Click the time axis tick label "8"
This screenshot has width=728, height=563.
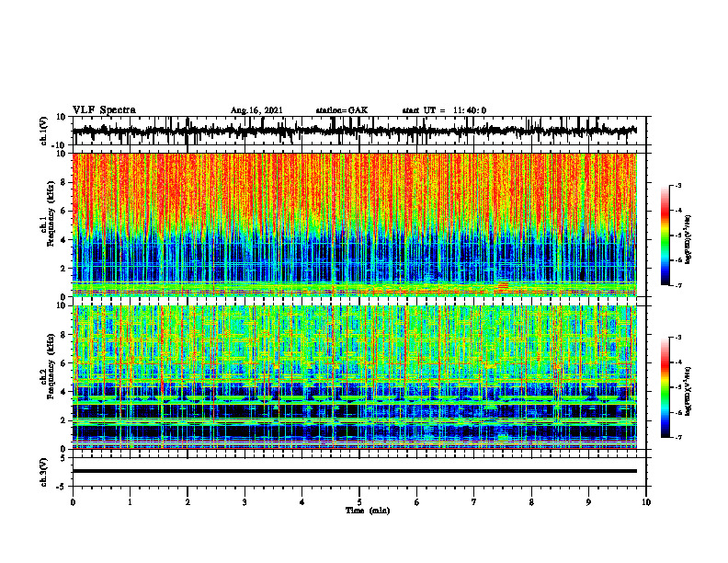point(531,502)
